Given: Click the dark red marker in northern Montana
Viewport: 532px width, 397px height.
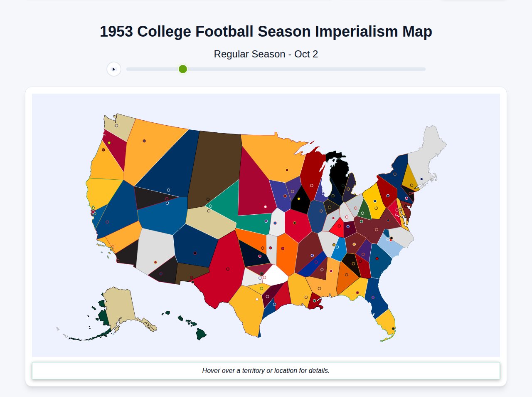Looking at the screenshot, I should coord(144,141).
